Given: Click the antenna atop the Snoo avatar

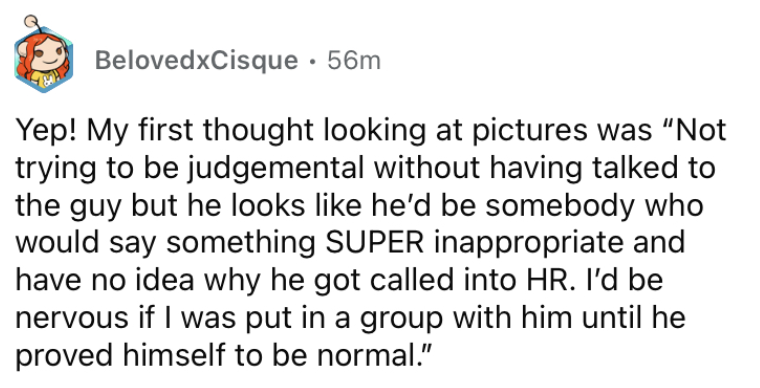Looking at the screenshot, I should point(32,22).
